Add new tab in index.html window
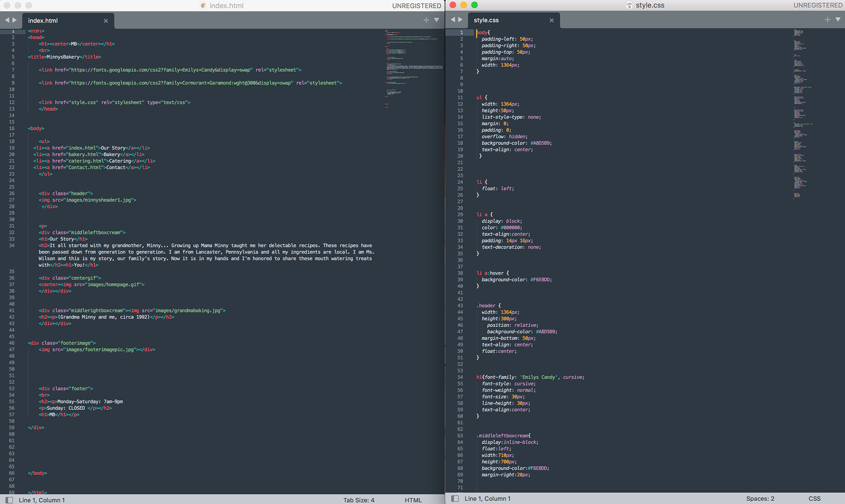Image resolution: width=845 pixels, height=504 pixels. point(426,20)
